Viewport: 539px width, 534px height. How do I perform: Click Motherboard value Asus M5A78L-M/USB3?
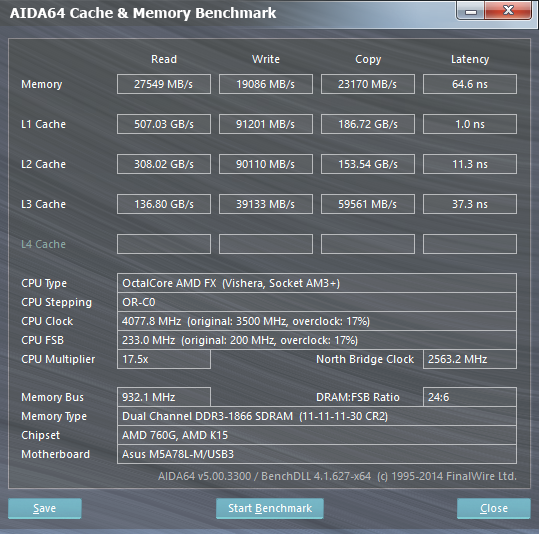pos(317,454)
